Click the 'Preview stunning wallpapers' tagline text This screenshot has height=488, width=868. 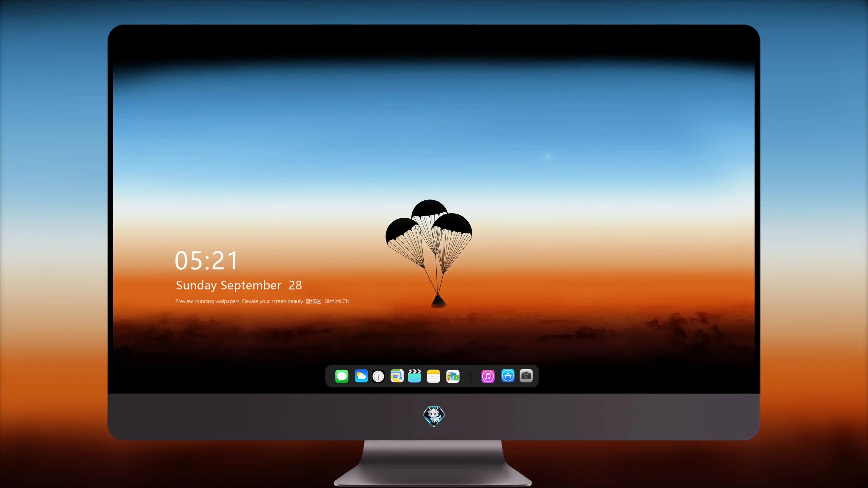point(262,301)
